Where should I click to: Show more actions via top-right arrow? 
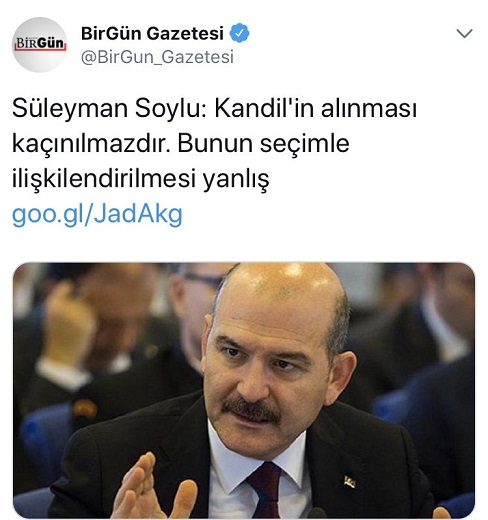coord(464,33)
